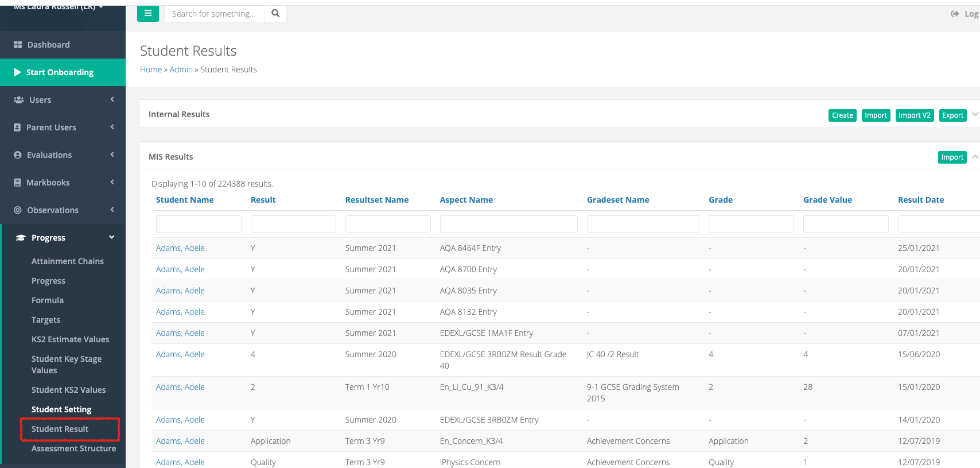
Task: Open Student Key Stage Values item
Action: 67,365
